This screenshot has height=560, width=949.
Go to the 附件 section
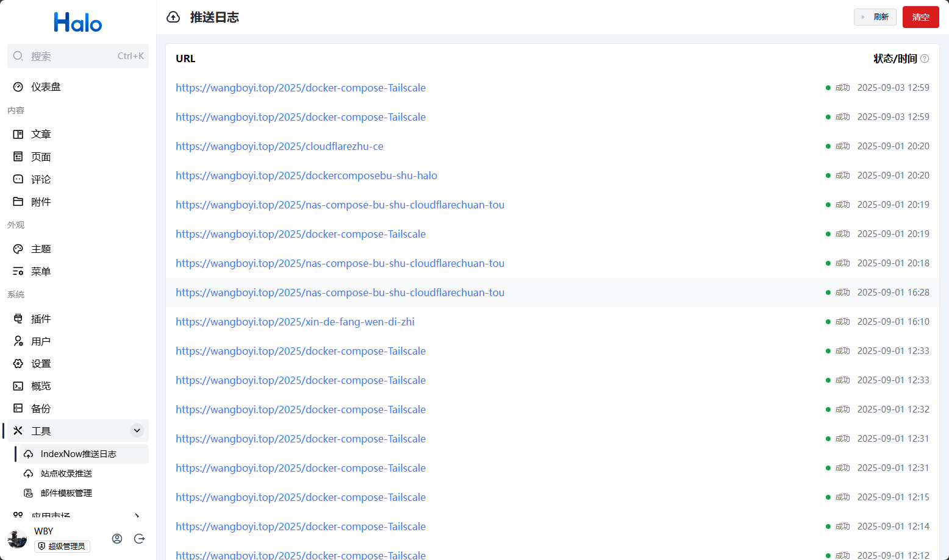coord(41,202)
